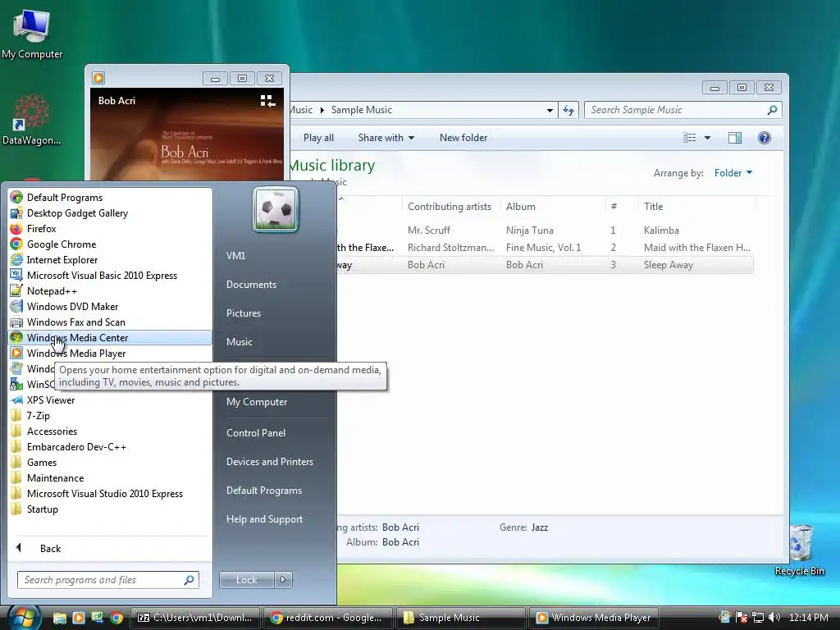This screenshot has height=630, width=840.
Task: Switch to the 7-Zip taskbar window
Action: (195, 618)
